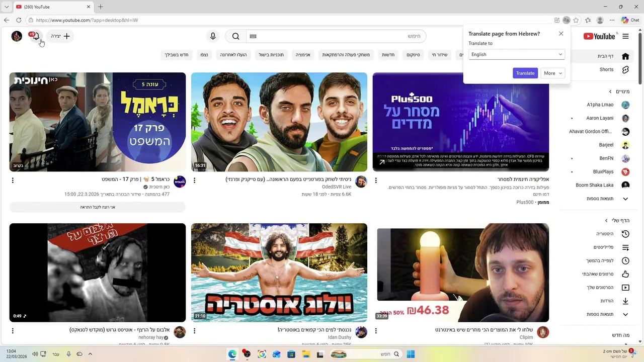Open YouTube notifications bell
The image size is (644, 362).
(x=35, y=37)
